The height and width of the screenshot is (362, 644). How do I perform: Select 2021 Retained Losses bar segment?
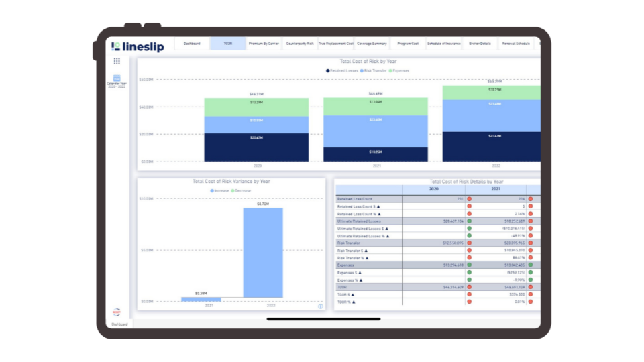pos(376,154)
